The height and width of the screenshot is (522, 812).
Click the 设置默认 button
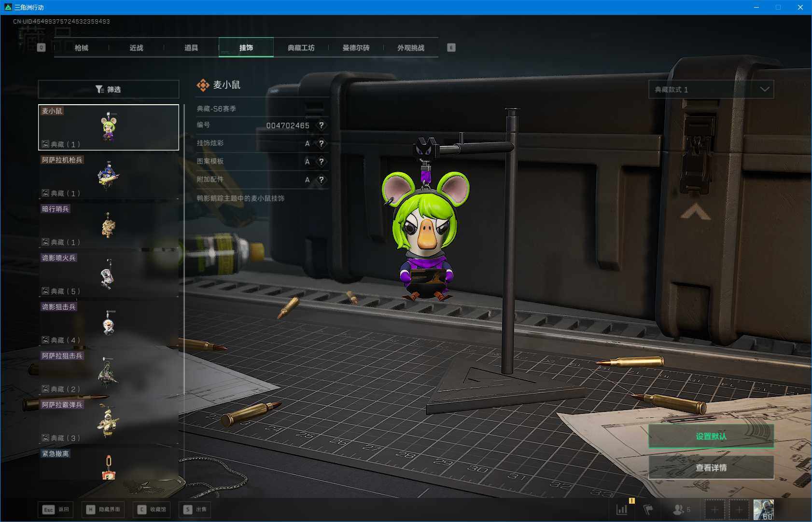coord(711,436)
